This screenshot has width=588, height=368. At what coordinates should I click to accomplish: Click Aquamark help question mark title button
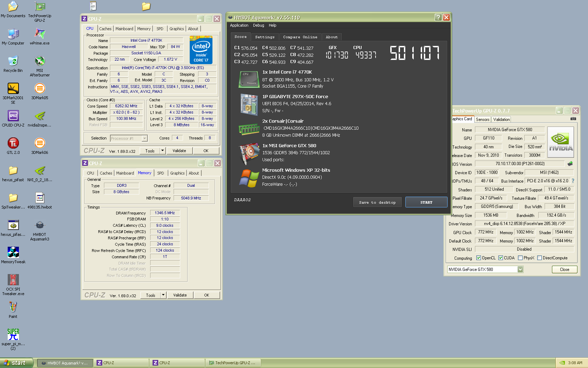tap(438, 17)
